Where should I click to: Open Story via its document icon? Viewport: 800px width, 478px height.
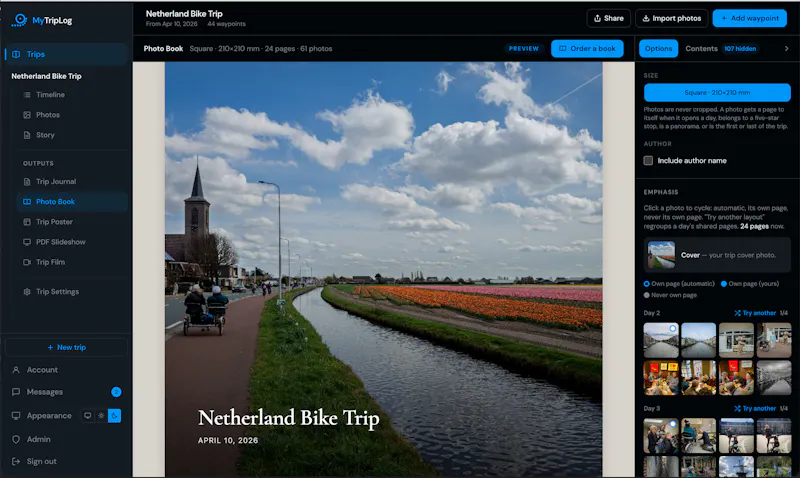click(27, 135)
